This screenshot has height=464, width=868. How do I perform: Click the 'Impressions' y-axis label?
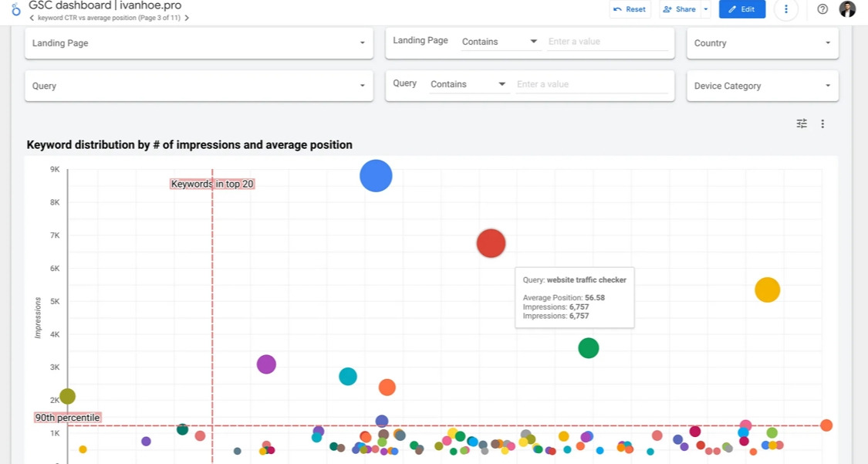39,318
